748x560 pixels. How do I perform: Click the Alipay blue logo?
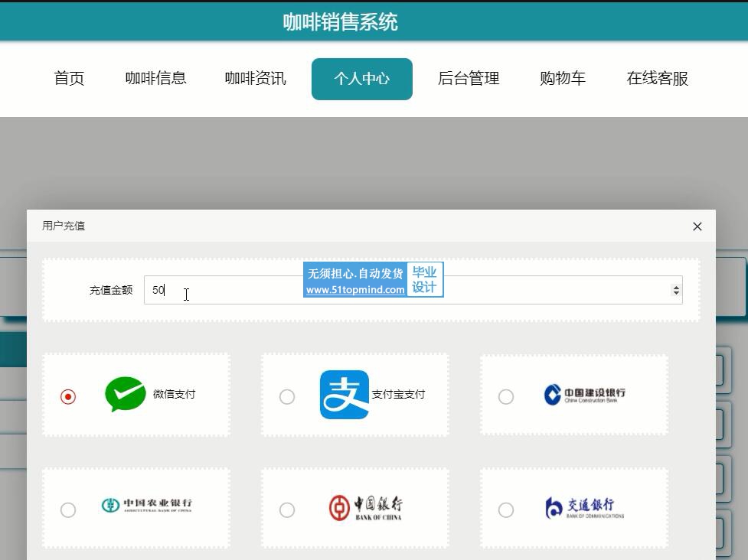tap(344, 395)
